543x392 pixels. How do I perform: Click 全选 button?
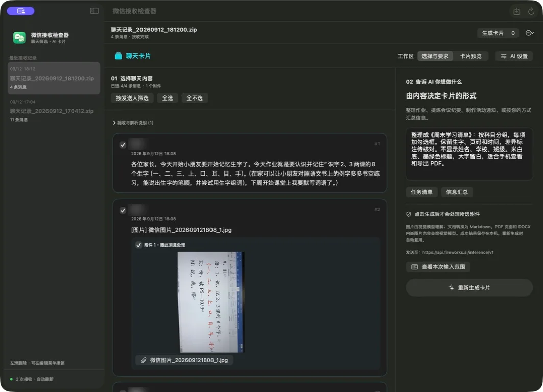(167, 98)
